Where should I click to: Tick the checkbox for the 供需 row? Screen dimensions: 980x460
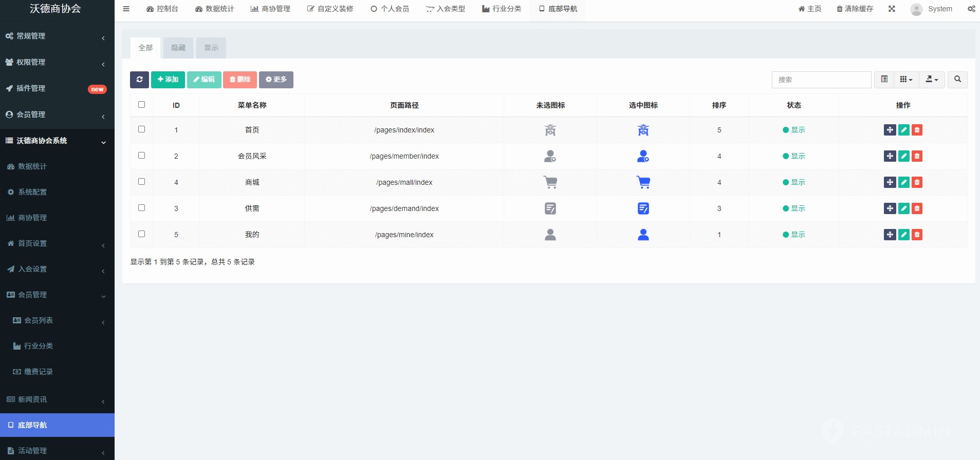click(x=142, y=208)
